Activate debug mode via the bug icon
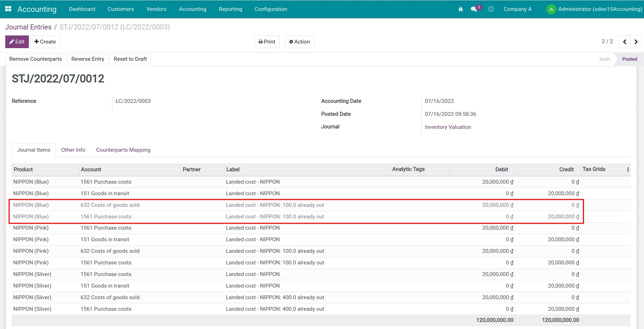 pyautogui.click(x=461, y=9)
